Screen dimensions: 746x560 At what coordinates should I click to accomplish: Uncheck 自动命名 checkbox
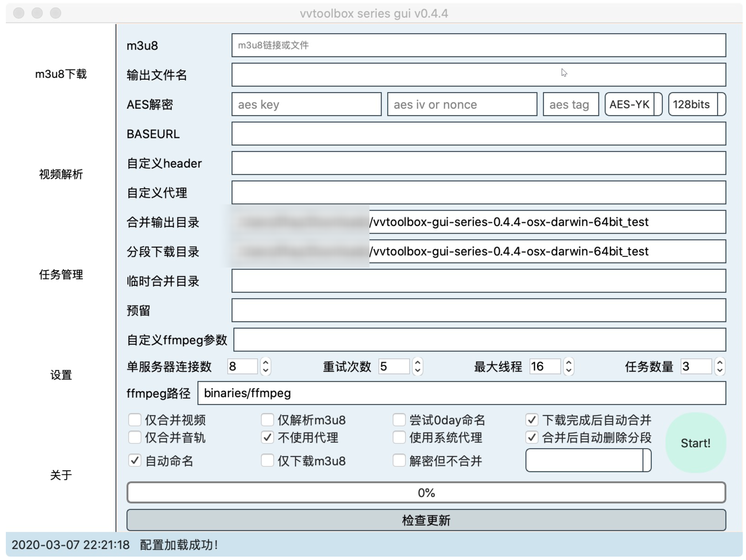pos(135,460)
